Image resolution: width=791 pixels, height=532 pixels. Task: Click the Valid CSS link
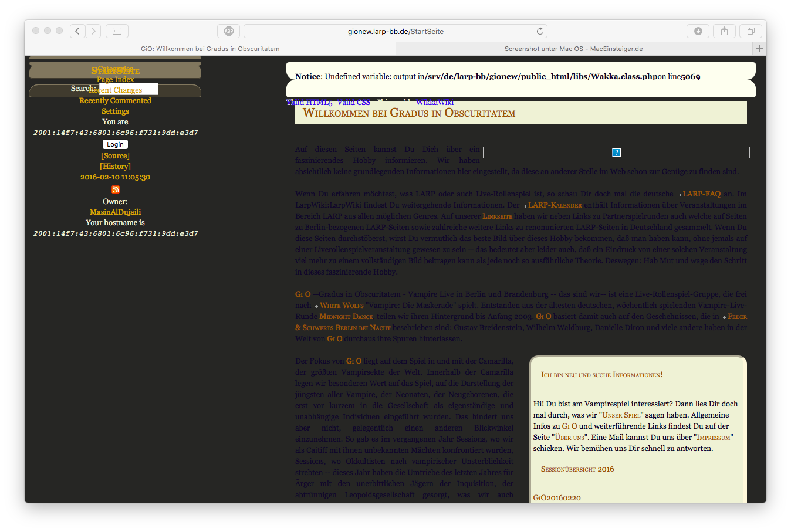[x=354, y=103]
